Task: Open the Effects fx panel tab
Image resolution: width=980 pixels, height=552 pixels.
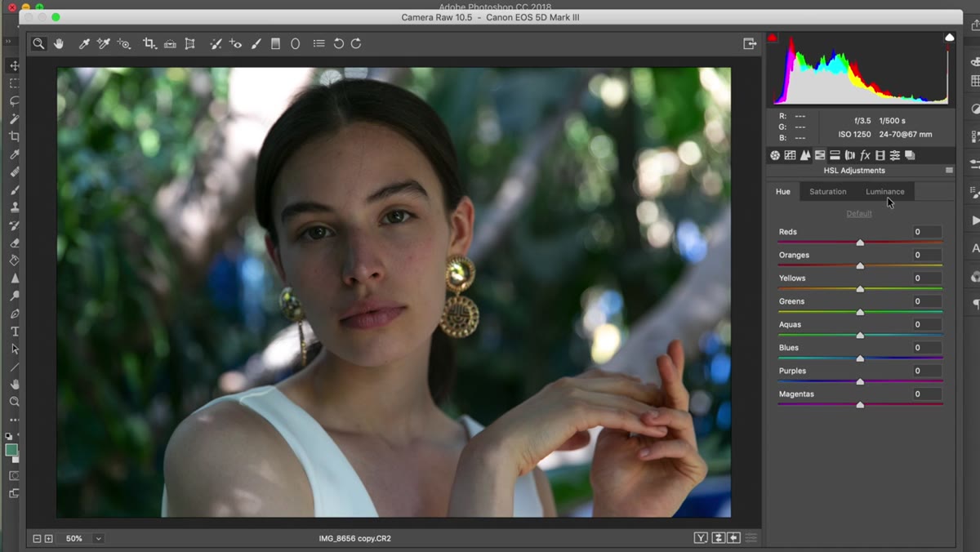Action: point(865,155)
